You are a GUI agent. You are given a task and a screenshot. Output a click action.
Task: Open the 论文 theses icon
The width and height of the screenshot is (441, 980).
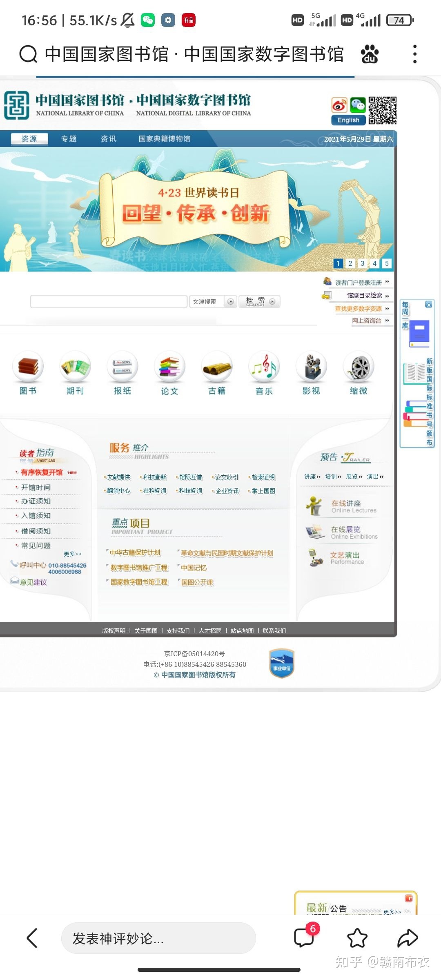(x=169, y=374)
